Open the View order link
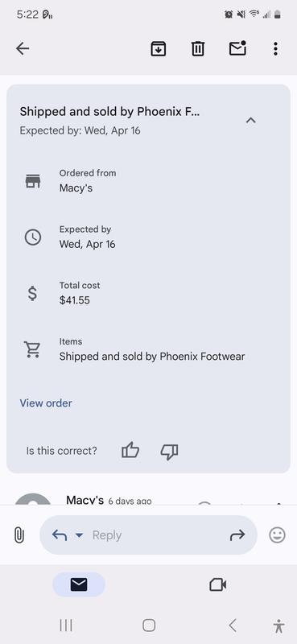Screen dimensions: 297x644 pyautogui.click(x=46, y=403)
